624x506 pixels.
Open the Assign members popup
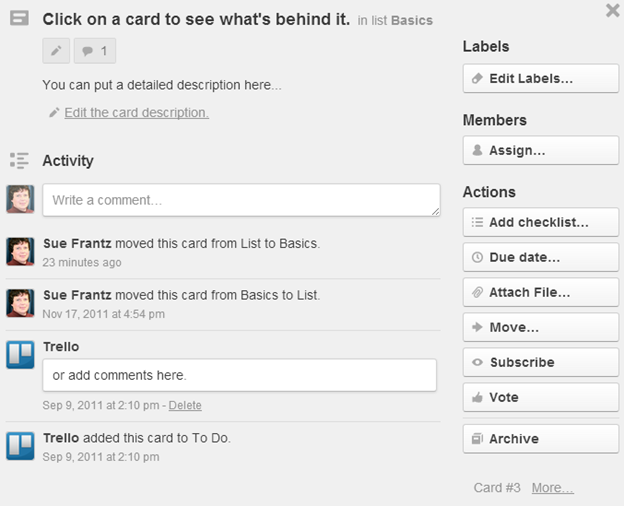[541, 150]
